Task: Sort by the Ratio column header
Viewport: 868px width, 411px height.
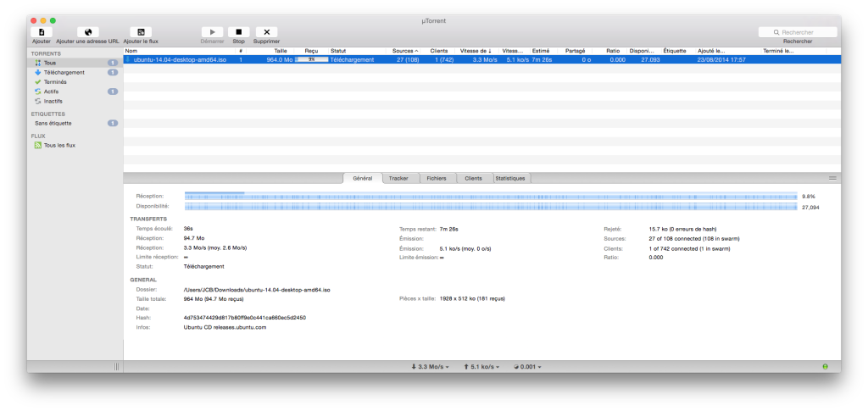Action: (x=609, y=51)
